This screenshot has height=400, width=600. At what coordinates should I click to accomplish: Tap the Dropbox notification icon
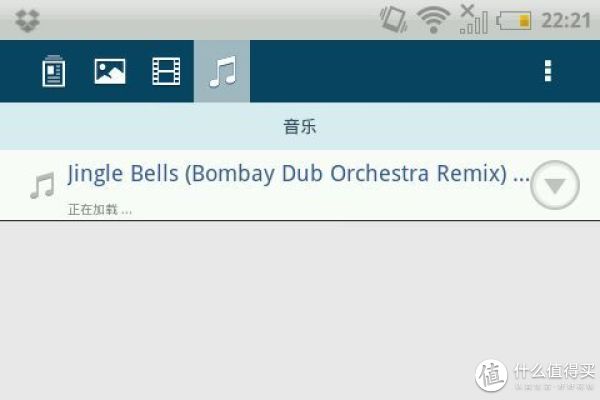click(x=28, y=20)
